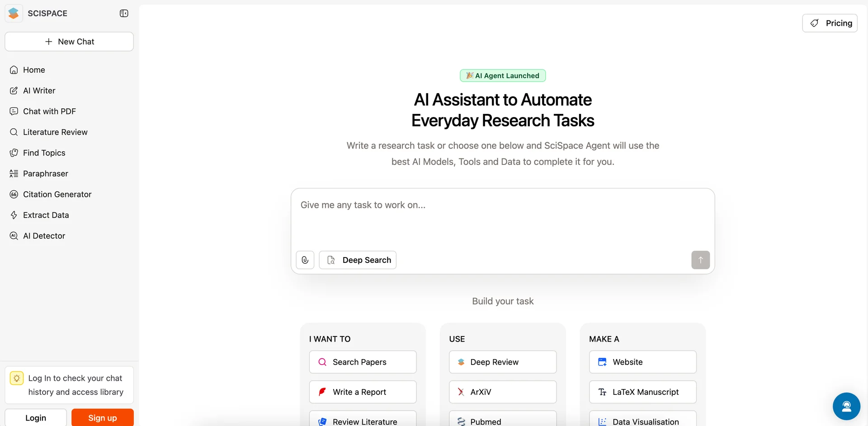Open Citation Generator
Image resolution: width=868 pixels, height=426 pixels.
[x=69, y=195]
